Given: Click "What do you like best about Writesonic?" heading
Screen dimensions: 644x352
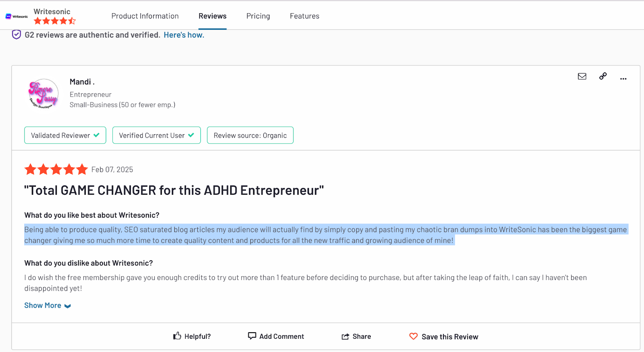Looking at the screenshot, I should point(92,215).
